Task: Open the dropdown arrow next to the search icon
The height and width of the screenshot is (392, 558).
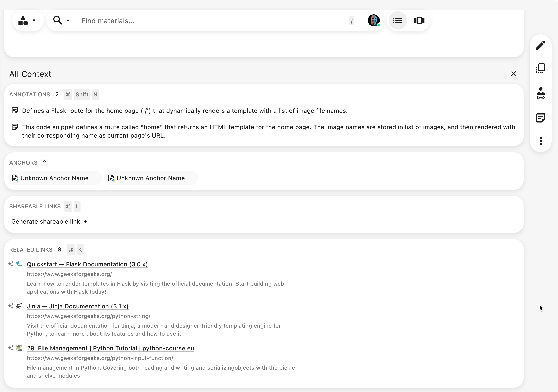Action: click(68, 20)
